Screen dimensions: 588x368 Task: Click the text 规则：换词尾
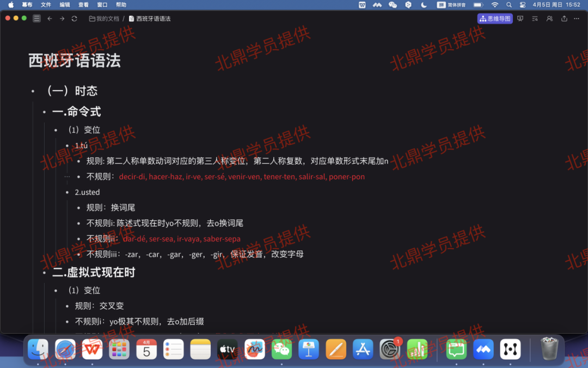click(111, 208)
